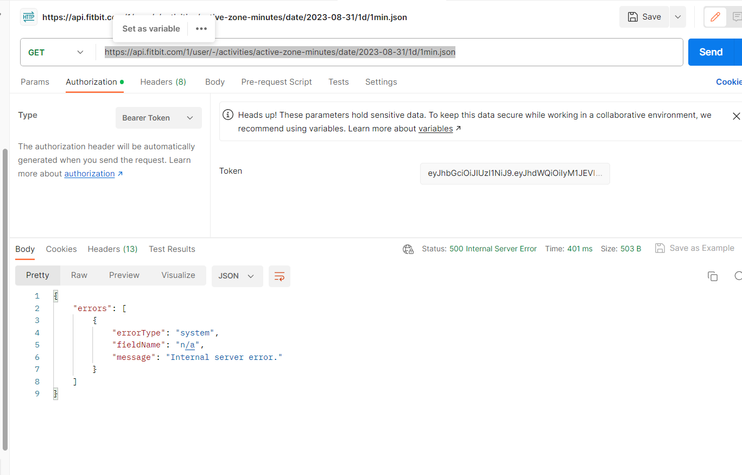Click the "errorType" line in response

coord(165,333)
